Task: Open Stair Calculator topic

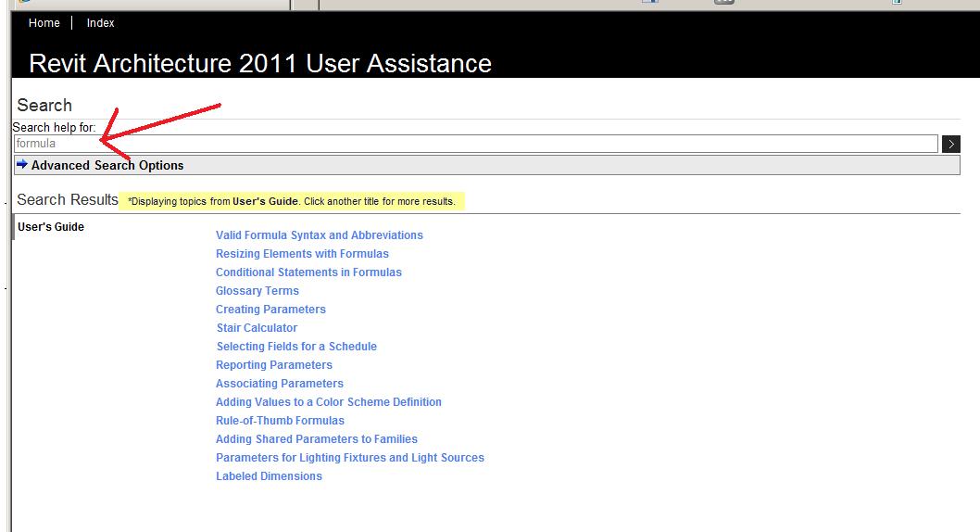Action: [x=257, y=328]
